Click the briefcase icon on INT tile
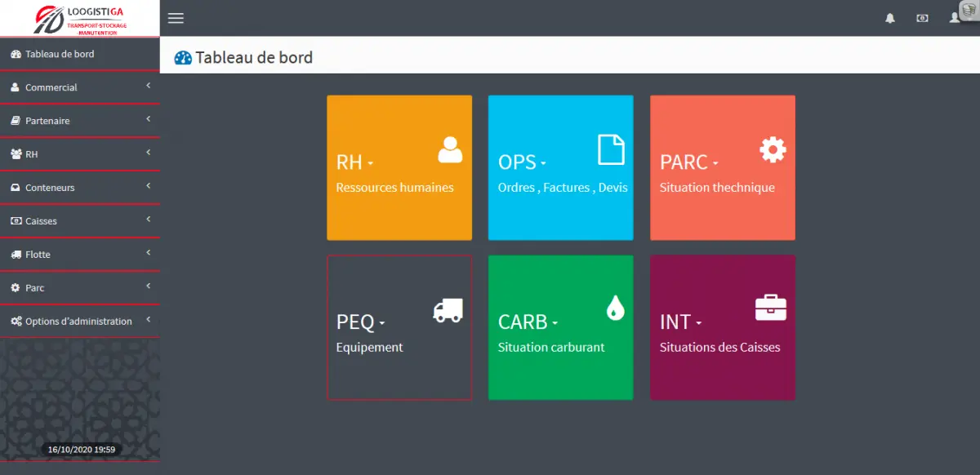Image resolution: width=980 pixels, height=475 pixels. pos(771,309)
